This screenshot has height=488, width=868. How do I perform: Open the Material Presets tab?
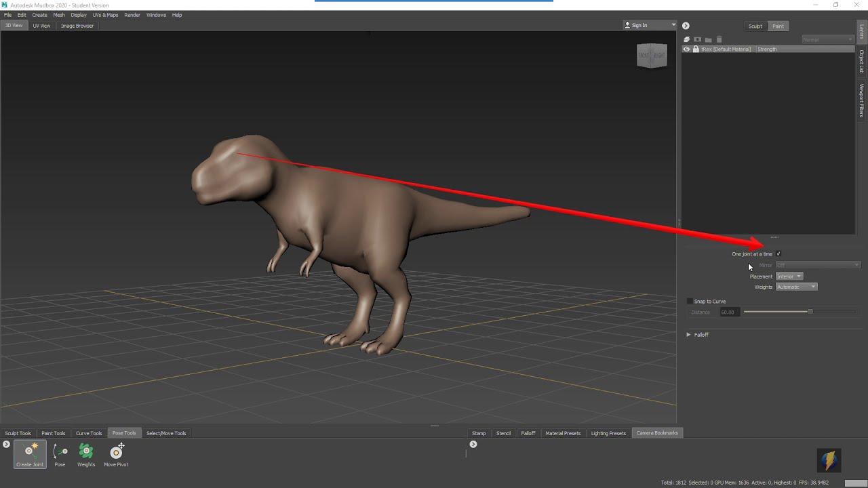tap(563, 433)
